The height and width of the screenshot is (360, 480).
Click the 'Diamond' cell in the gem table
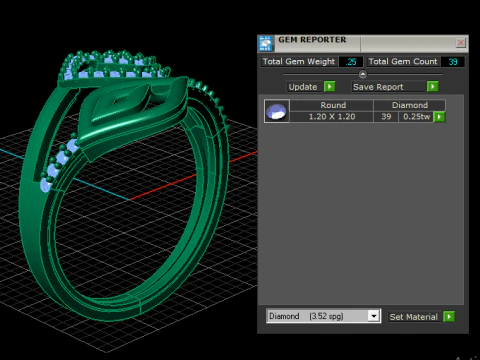[409, 105]
